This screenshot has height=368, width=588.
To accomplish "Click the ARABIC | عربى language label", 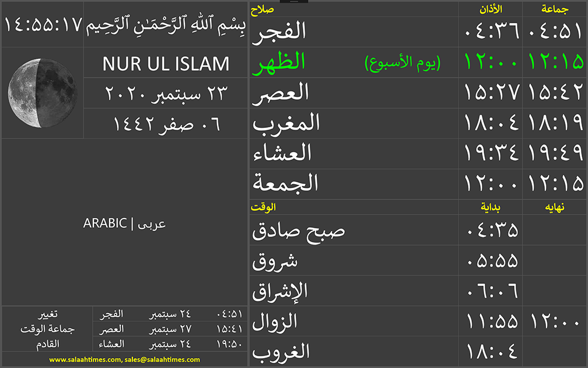I will point(124,223).
